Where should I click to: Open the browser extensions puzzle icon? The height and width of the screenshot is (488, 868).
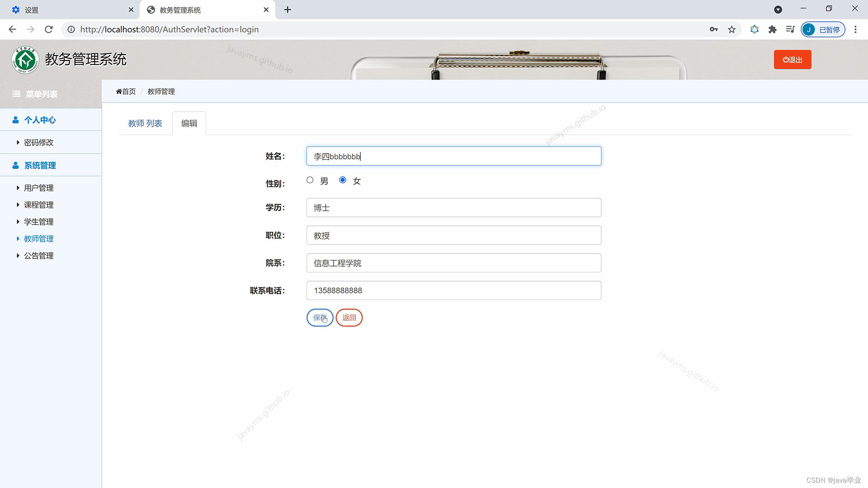tap(772, 29)
